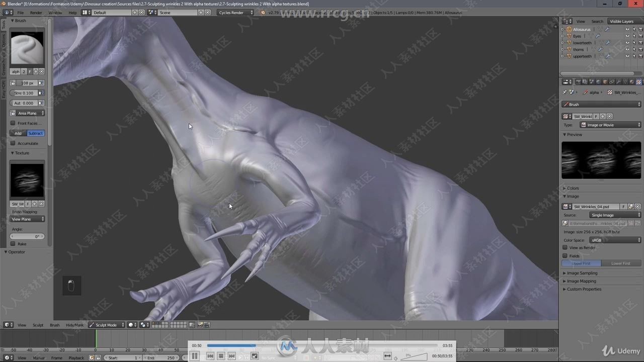Click the pin icon in texture properties header

tap(564, 92)
